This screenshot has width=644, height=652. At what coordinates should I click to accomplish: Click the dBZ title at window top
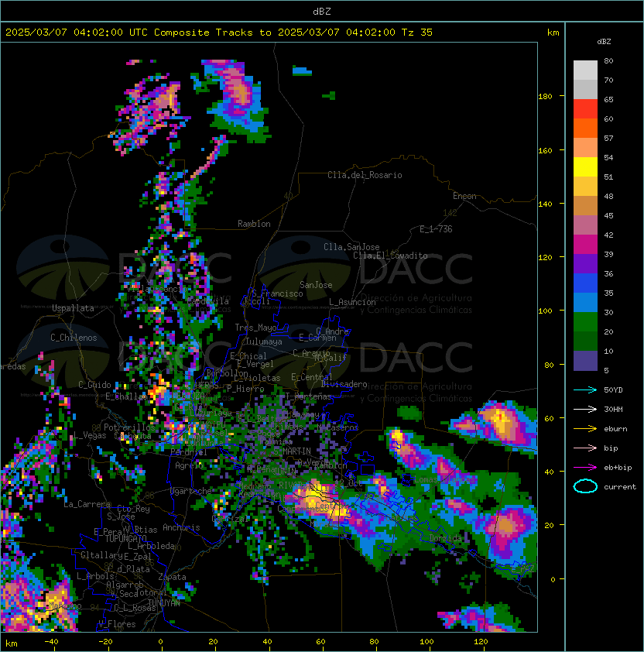322,12
